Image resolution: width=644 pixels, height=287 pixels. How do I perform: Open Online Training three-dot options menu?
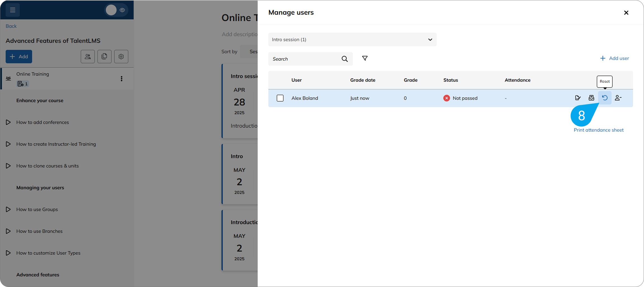121,79
